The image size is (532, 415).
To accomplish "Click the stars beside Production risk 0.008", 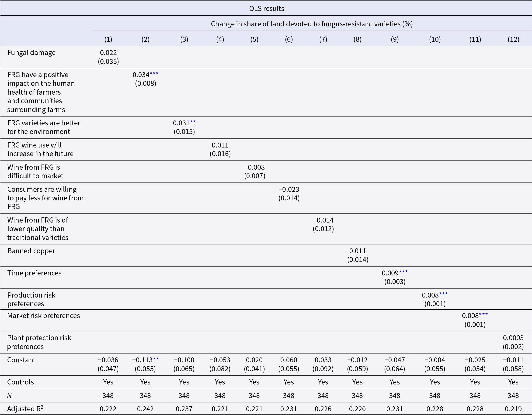I will point(443,294).
